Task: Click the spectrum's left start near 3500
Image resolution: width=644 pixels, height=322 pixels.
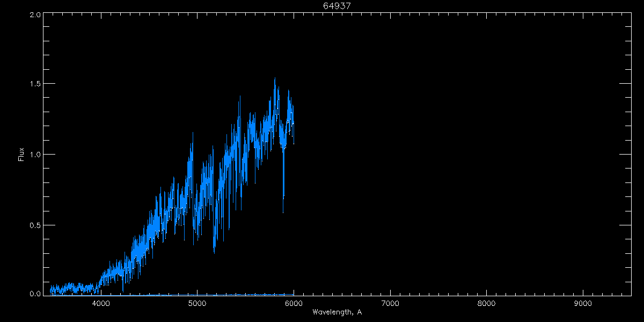Action: click(x=51, y=290)
